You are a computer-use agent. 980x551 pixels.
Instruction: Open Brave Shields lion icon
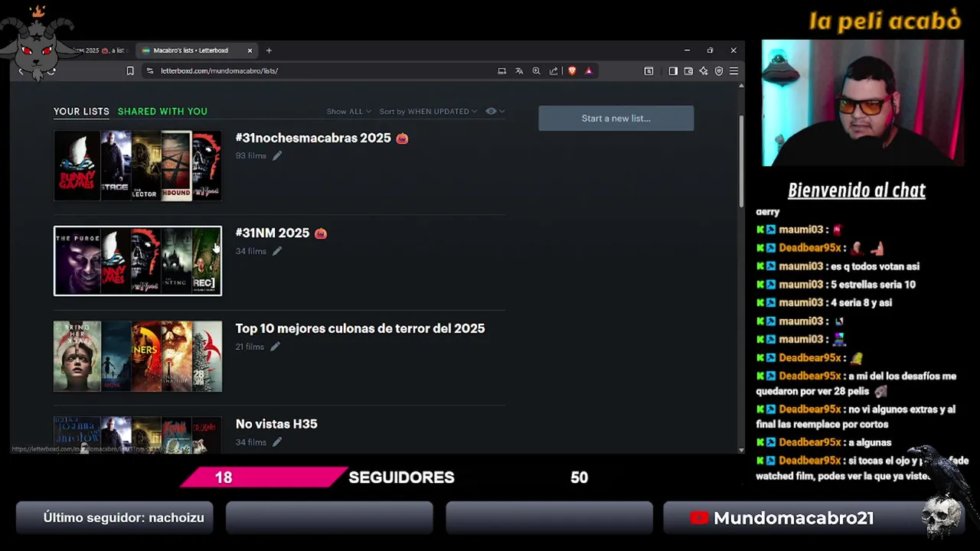tap(571, 70)
